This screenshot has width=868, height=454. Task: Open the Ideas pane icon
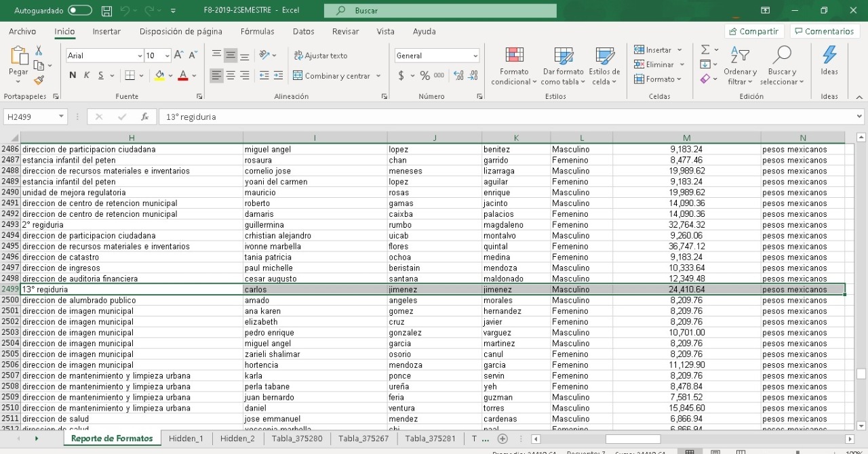tap(829, 60)
